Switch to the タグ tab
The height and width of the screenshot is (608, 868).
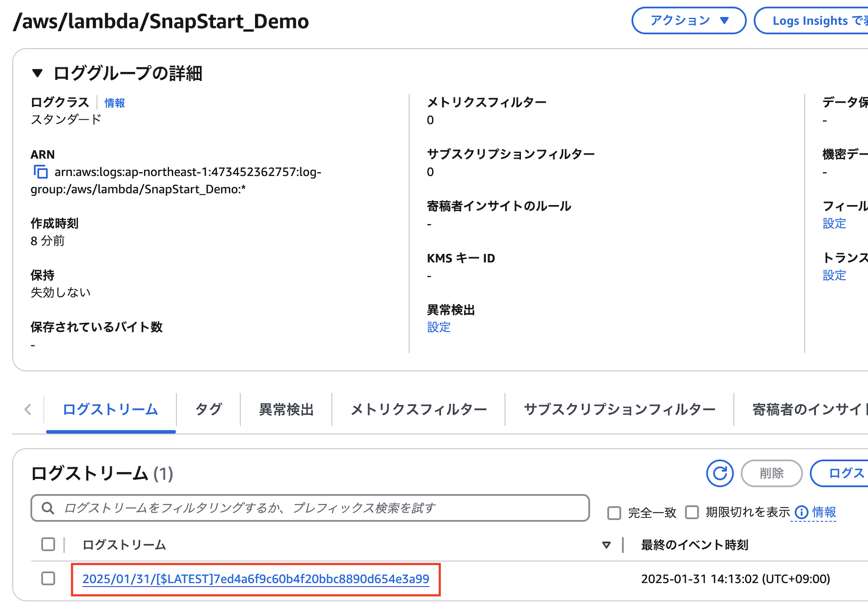coord(208,409)
